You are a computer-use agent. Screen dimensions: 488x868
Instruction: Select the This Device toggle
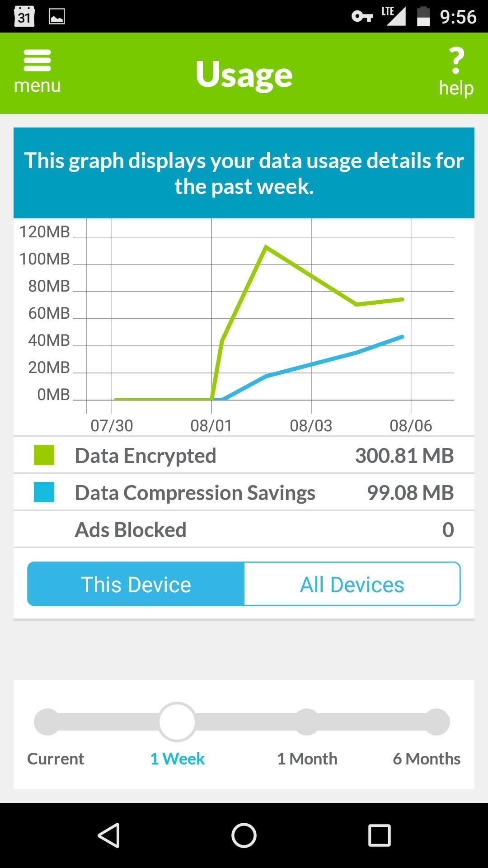[x=136, y=584]
